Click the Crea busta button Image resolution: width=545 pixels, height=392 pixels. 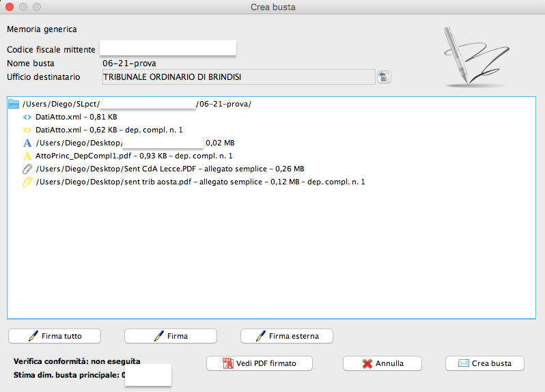(x=485, y=363)
